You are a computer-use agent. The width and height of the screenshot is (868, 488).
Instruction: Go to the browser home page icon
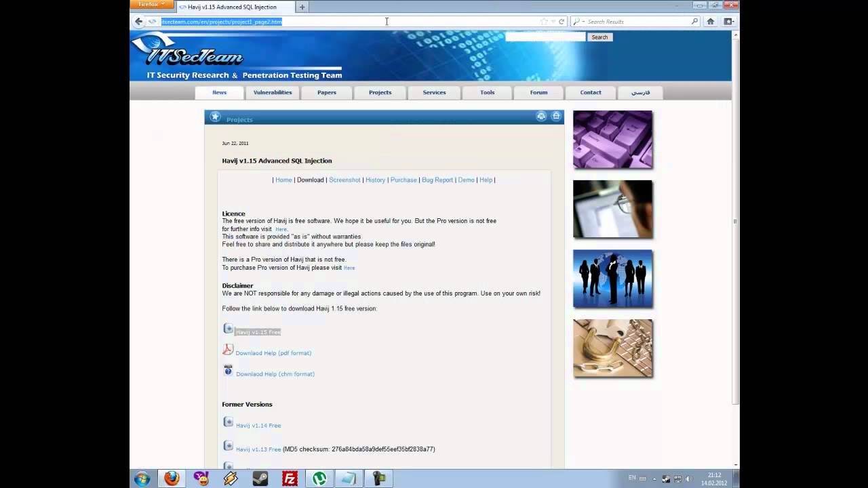click(x=711, y=22)
